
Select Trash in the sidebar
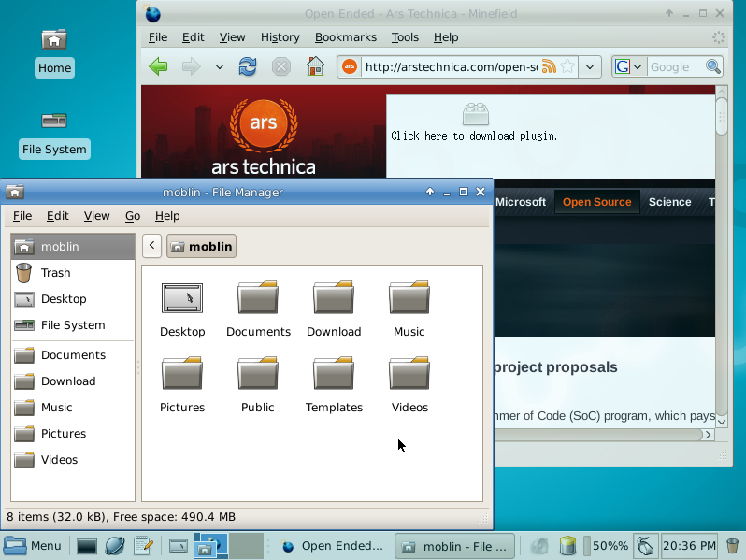(x=73, y=273)
